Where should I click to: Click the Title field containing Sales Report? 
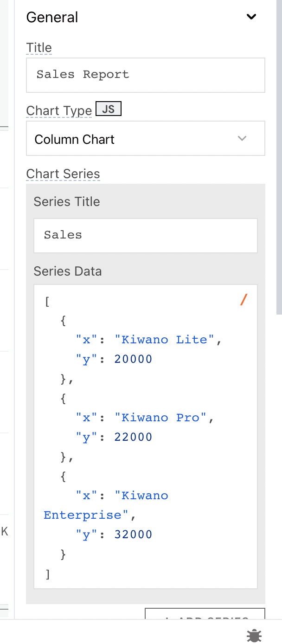(x=145, y=75)
